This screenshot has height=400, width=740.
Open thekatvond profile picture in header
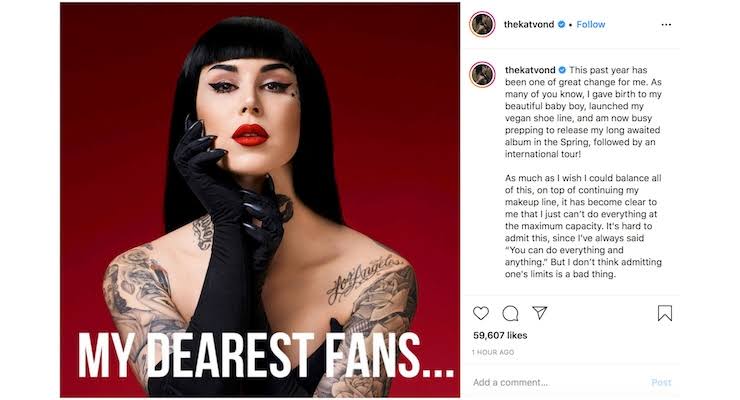point(482,24)
